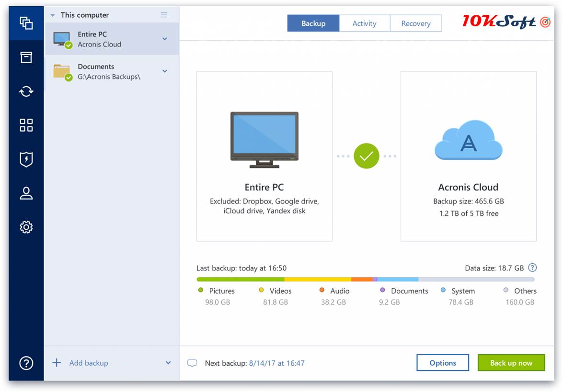Open the Active Protection shield icon
Screen dimensions: 563x392
click(x=26, y=159)
